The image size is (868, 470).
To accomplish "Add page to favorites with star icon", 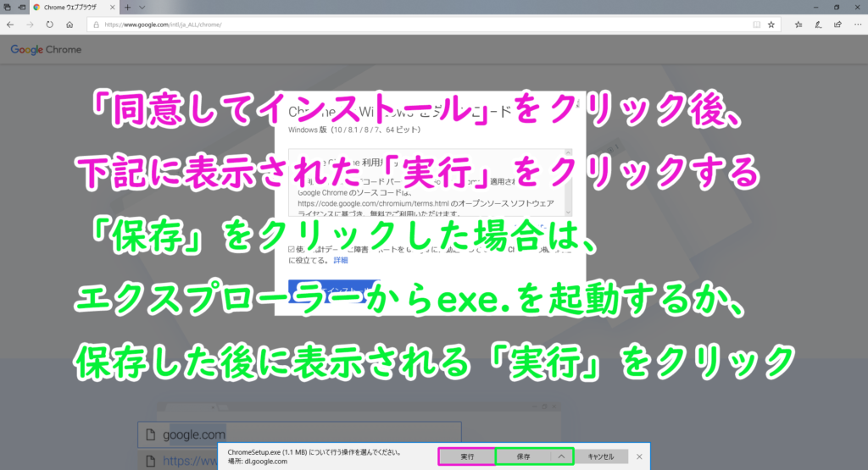I will coord(771,25).
